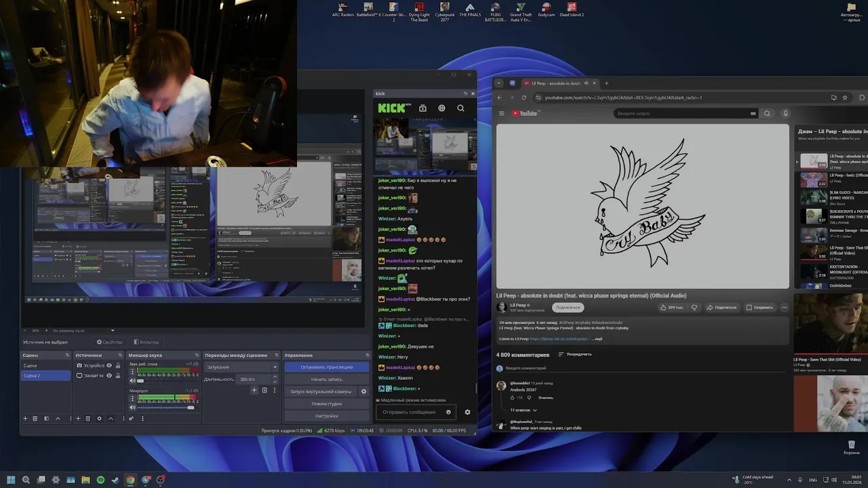Click the globe language icon in Kick
Viewport: 868px width, 488px height.
[x=441, y=108]
